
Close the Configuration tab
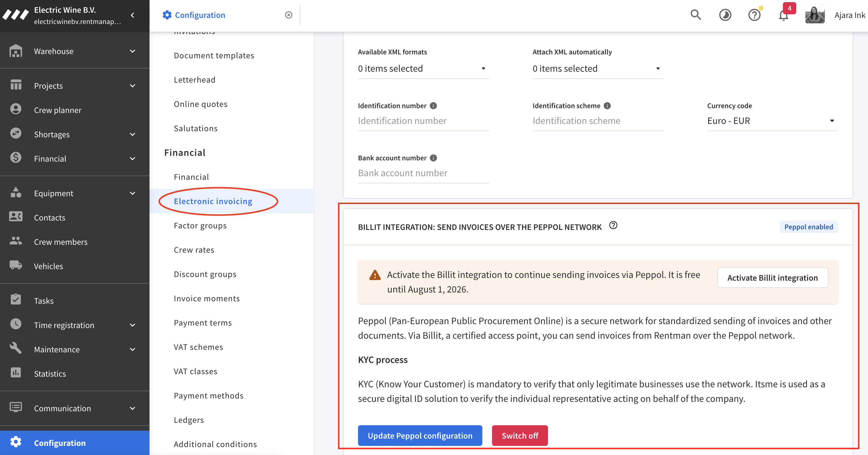pos(289,15)
